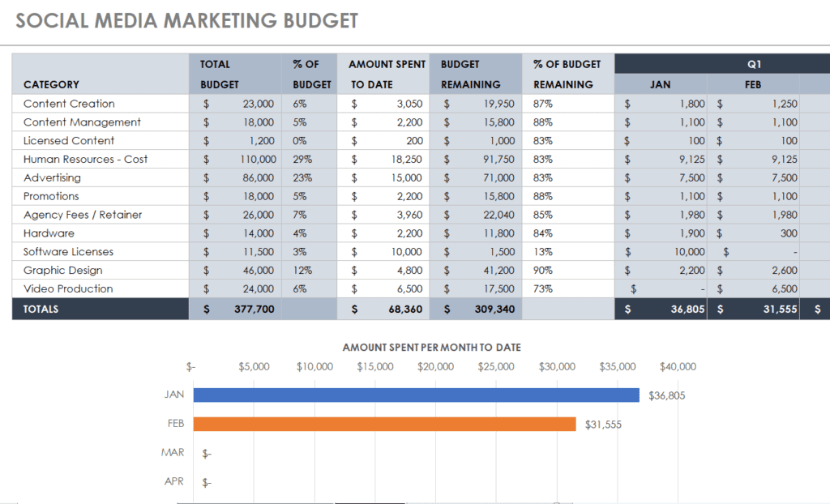
Task: Select the $36,805 chart data label
Action: click(666, 395)
